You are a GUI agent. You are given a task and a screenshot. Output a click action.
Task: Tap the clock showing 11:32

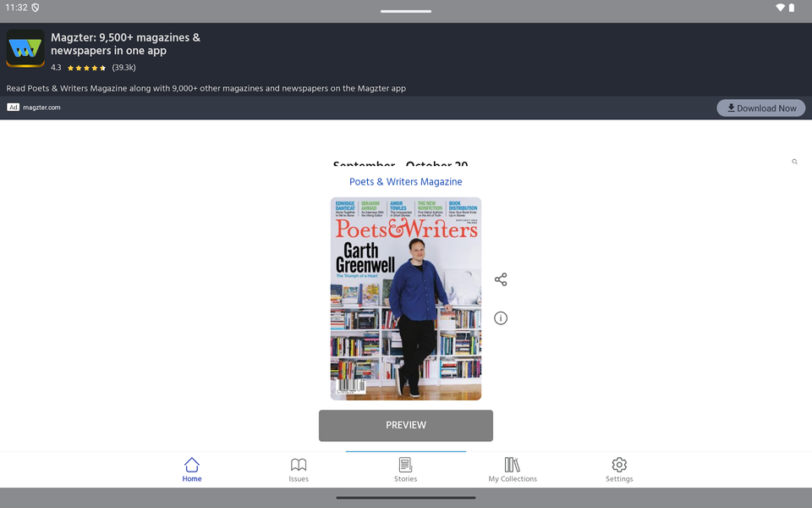[x=16, y=8]
